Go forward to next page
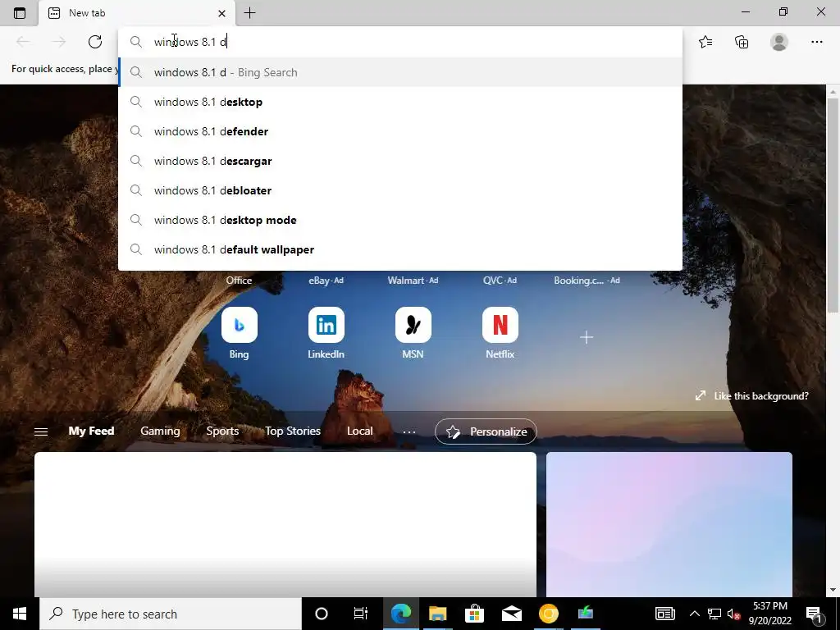This screenshot has width=840, height=630. tap(59, 42)
